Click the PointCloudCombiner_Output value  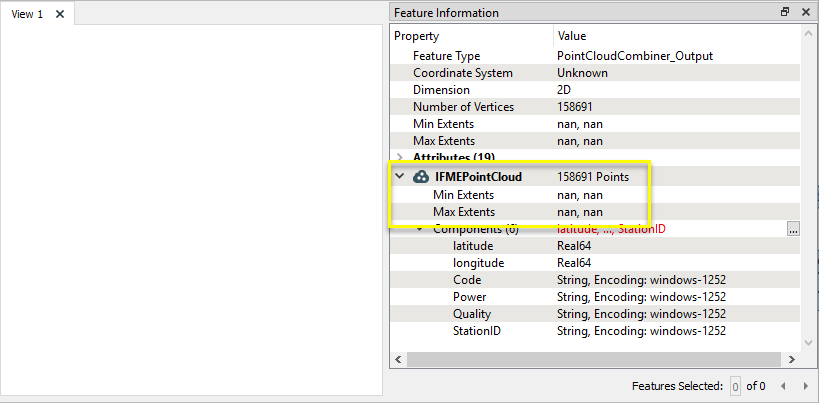[635, 56]
